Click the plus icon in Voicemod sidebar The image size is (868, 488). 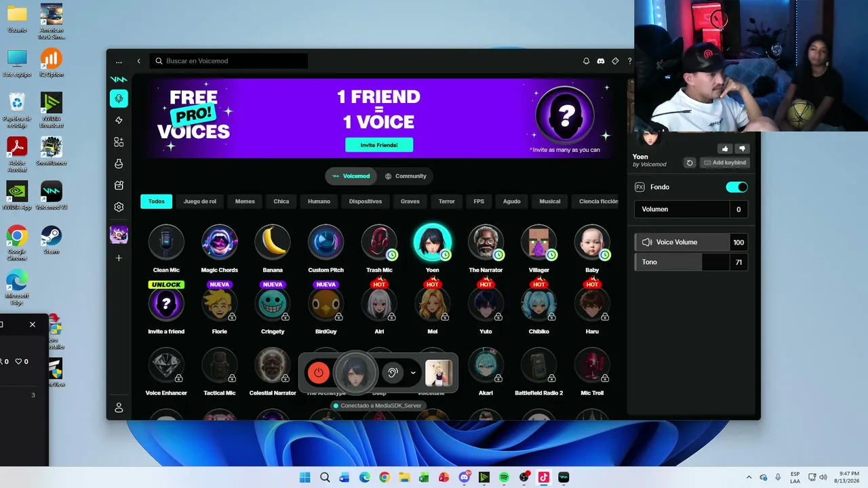[119, 258]
